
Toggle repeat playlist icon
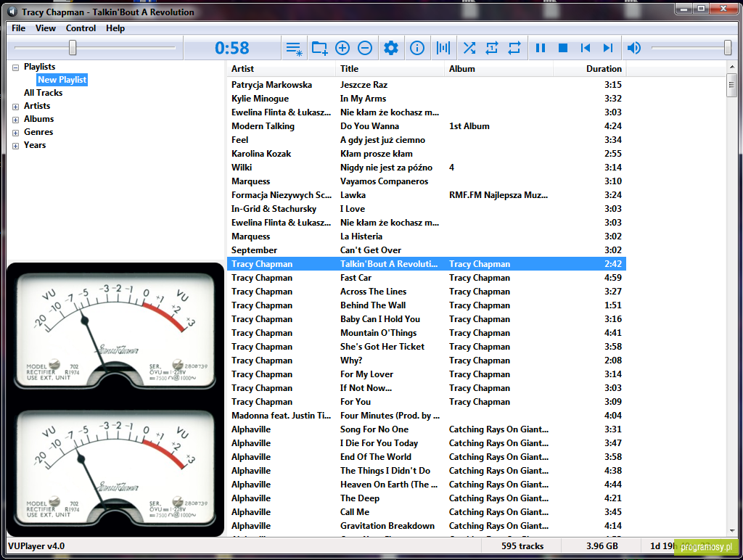(x=514, y=48)
